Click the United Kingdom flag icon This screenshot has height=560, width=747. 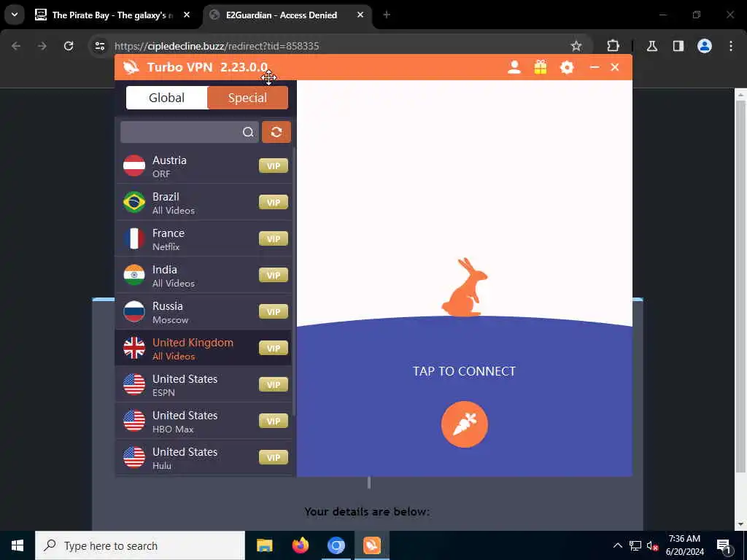(134, 348)
